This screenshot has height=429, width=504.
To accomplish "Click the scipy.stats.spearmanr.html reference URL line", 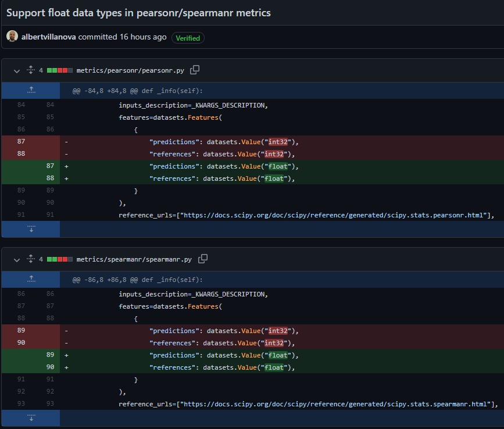I will 308,404.
